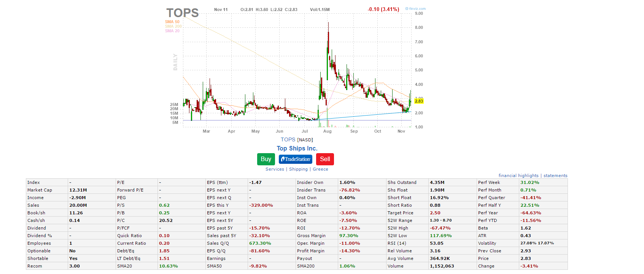Click the SMA 20 legend label

(x=172, y=31)
